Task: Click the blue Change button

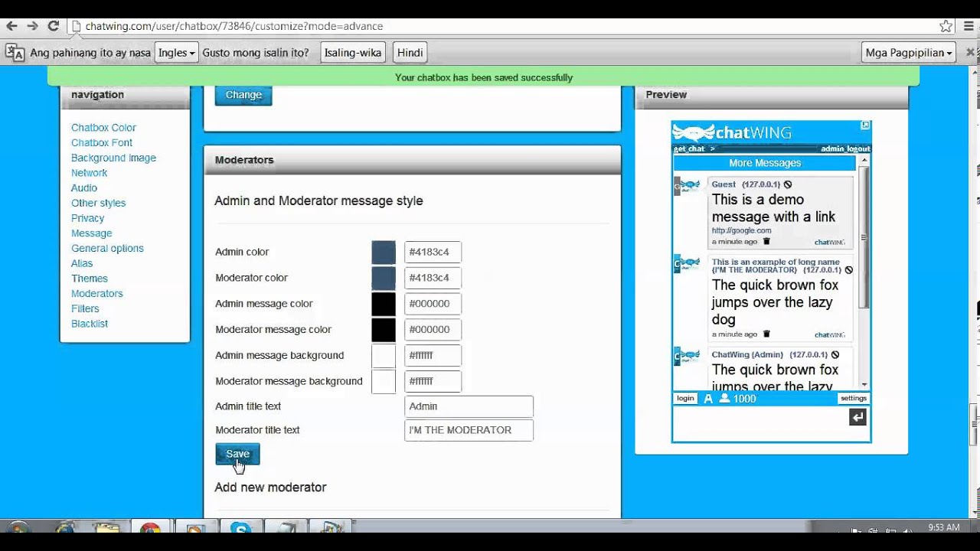Action: click(243, 95)
